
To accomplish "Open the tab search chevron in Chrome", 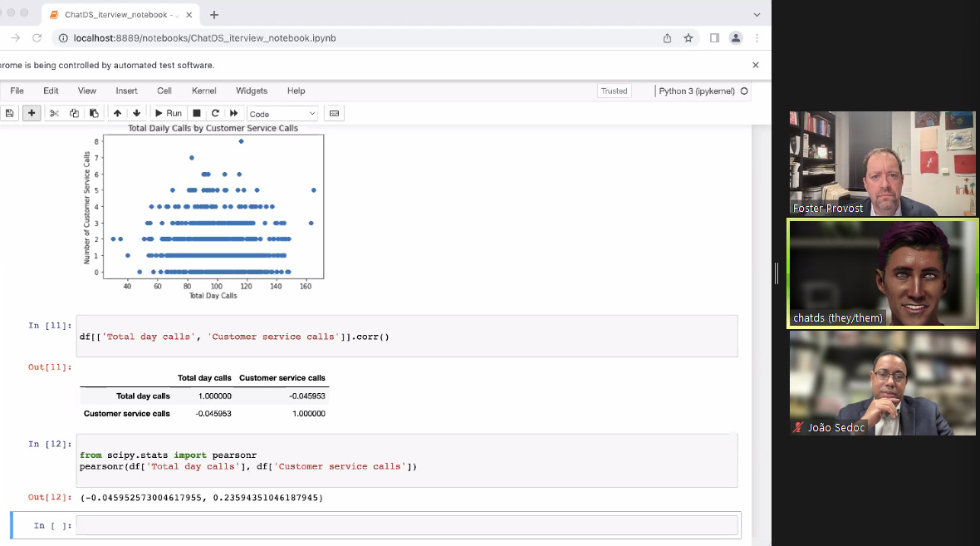I will point(757,15).
